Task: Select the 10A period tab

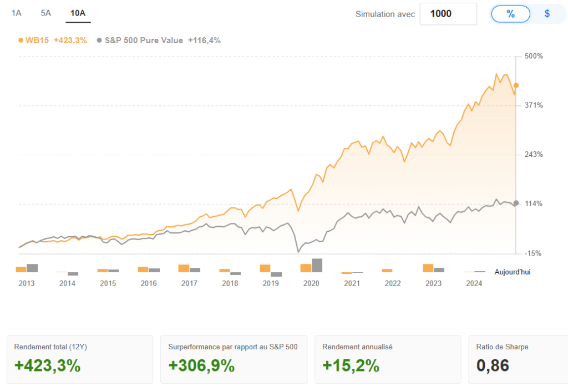Action: pyautogui.click(x=78, y=13)
